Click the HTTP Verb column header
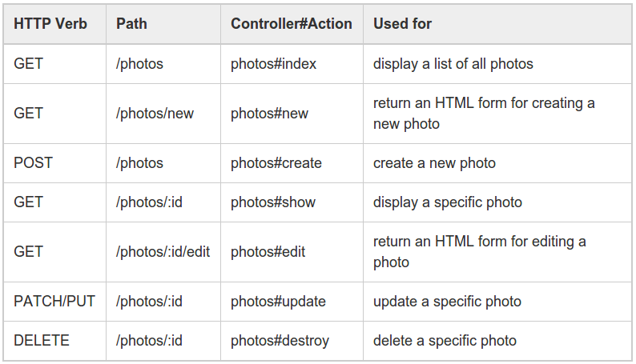 tap(50, 24)
